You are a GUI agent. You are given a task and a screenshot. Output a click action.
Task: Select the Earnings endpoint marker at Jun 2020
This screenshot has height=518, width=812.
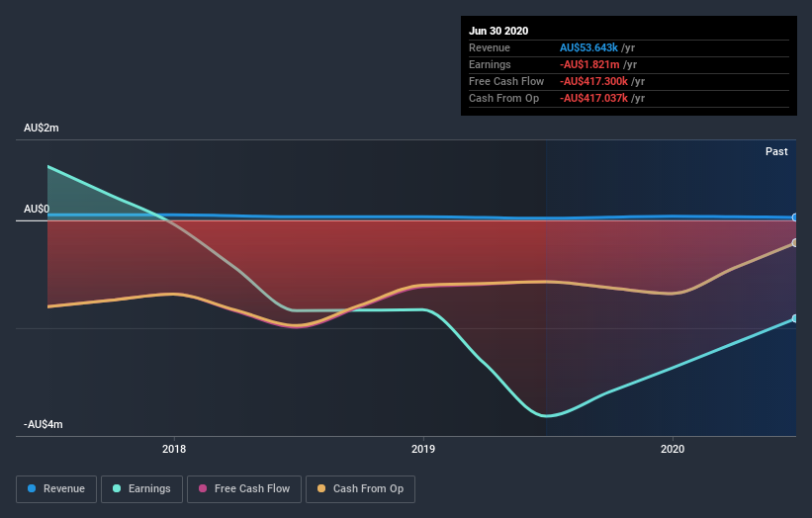coord(795,318)
